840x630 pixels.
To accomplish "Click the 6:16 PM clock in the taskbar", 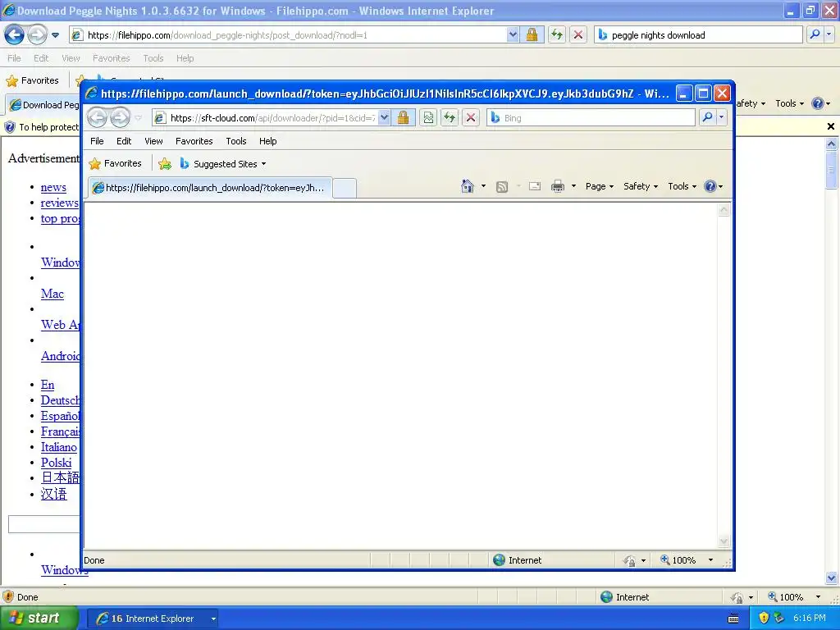I will tap(810, 619).
